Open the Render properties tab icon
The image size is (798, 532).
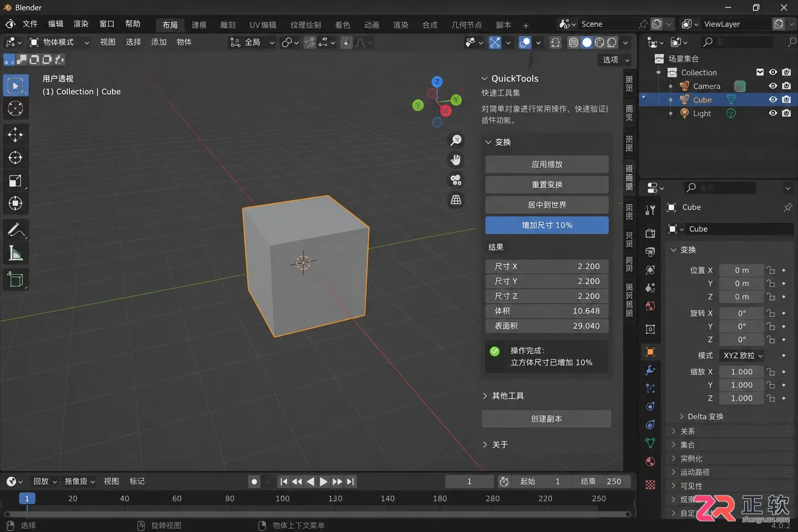pos(651,234)
